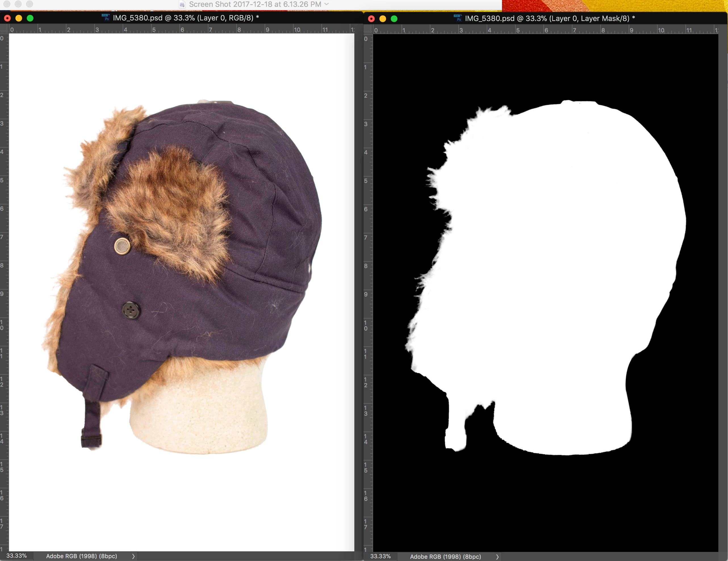Click the PSD file icon in Layer Mask window title

click(457, 18)
